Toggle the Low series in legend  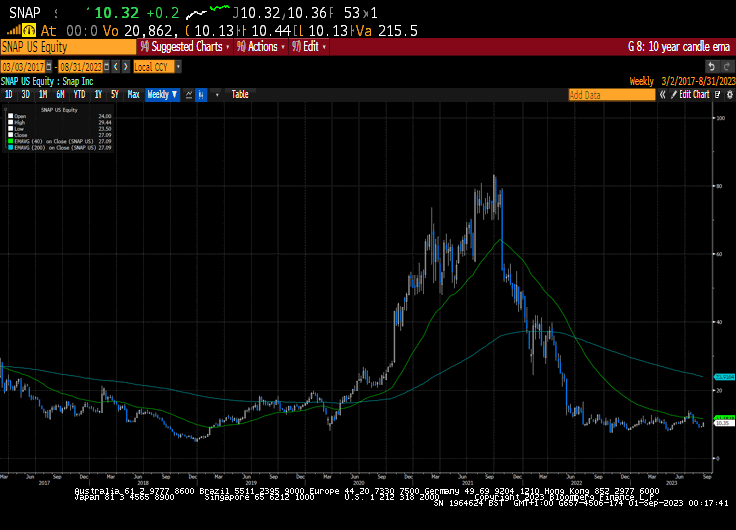click(x=11, y=128)
